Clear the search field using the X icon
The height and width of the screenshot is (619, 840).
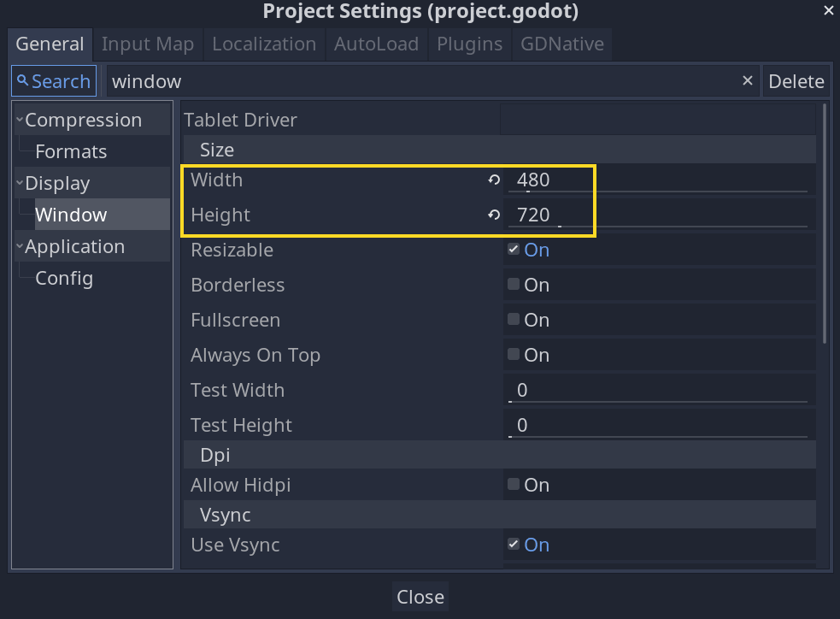748,80
